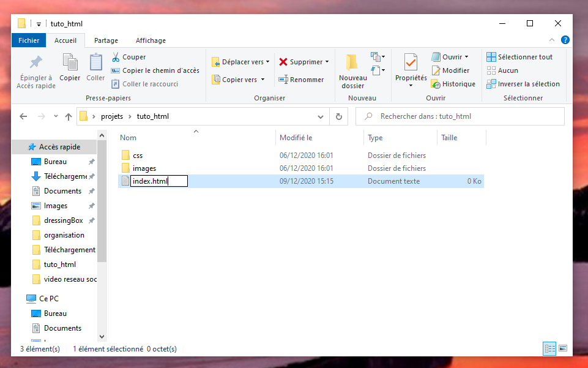Select Ce PC in the navigation pane
Screen dimensions: 588x368
(49, 299)
